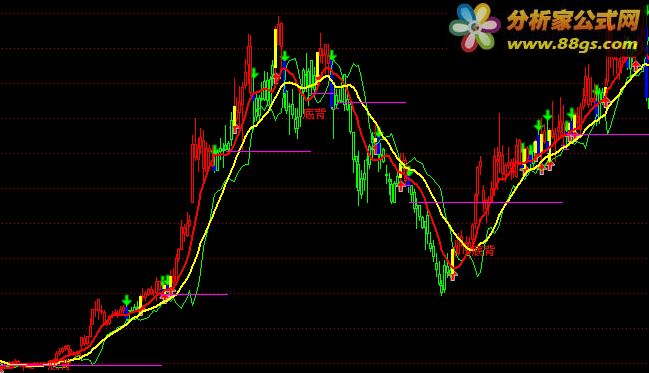Click the long magenta line crossing the recovery rally
This screenshot has height=373, width=649.
486,202
